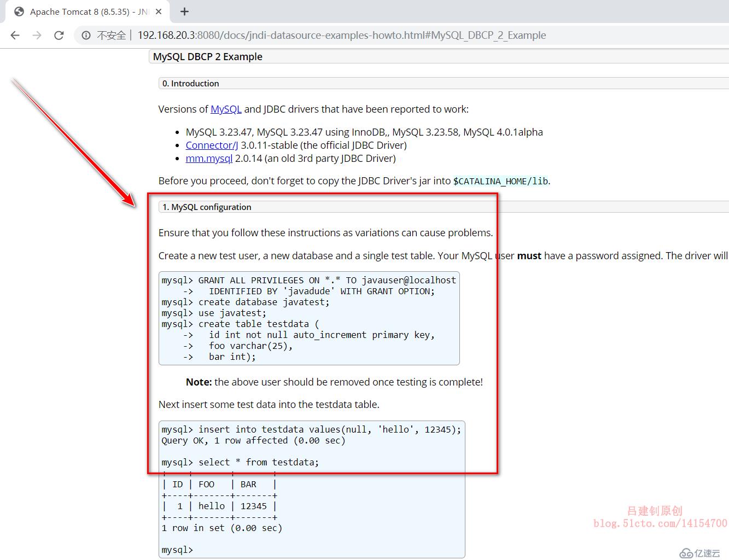729x560 pixels.
Task: Click the MySQL 3.23.47 versions bullet
Action: 364,132
